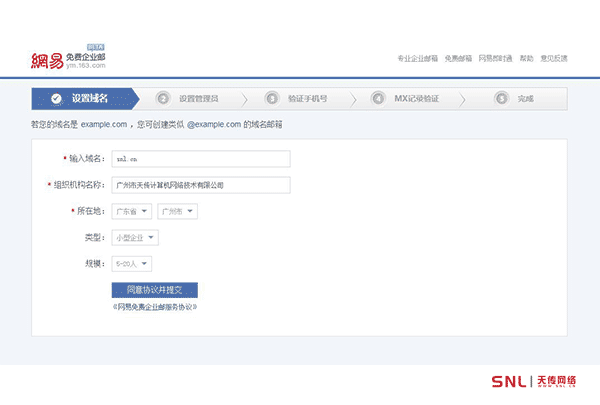The image size is (600, 405).
Task: Select the 设置域名 step tab
Action: point(85,99)
